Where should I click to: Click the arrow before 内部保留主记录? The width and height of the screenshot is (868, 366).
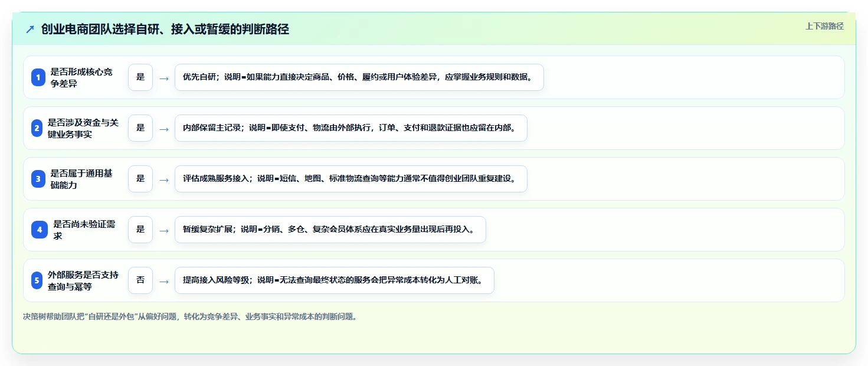point(164,129)
